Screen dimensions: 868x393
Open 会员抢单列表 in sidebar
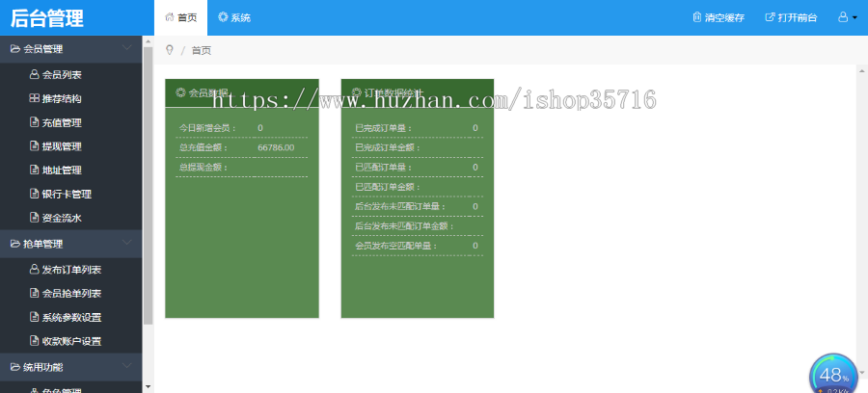[x=70, y=294]
